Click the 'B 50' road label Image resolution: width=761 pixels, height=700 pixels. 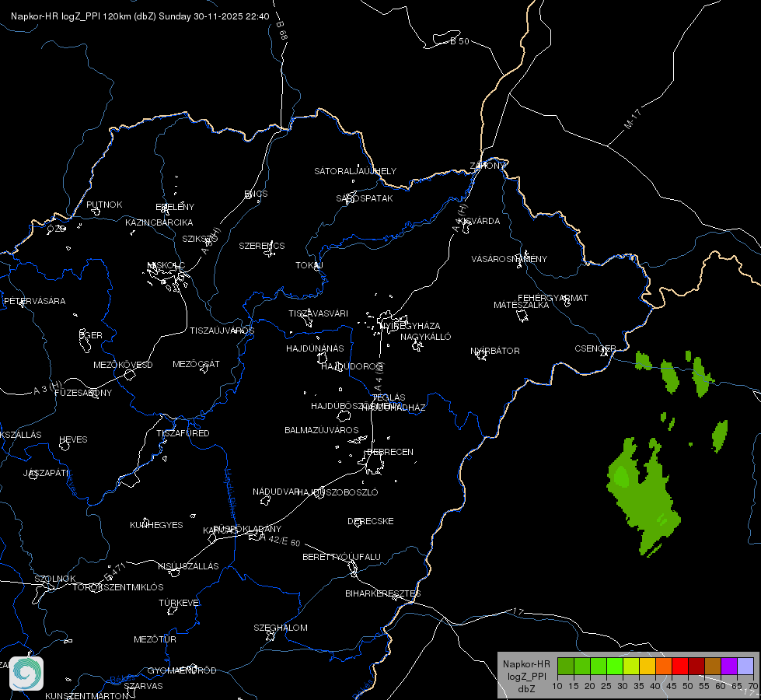coord(459,41)
